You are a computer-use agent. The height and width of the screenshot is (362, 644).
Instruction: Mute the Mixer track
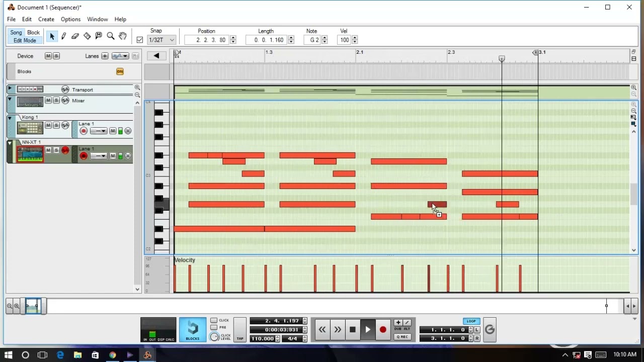(48, 101)
